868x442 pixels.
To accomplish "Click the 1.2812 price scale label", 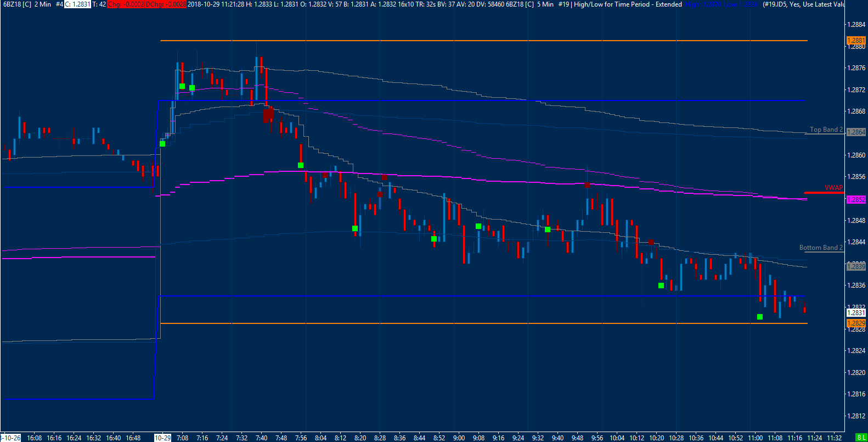I will pyautogui.click(x=856, y=416).
